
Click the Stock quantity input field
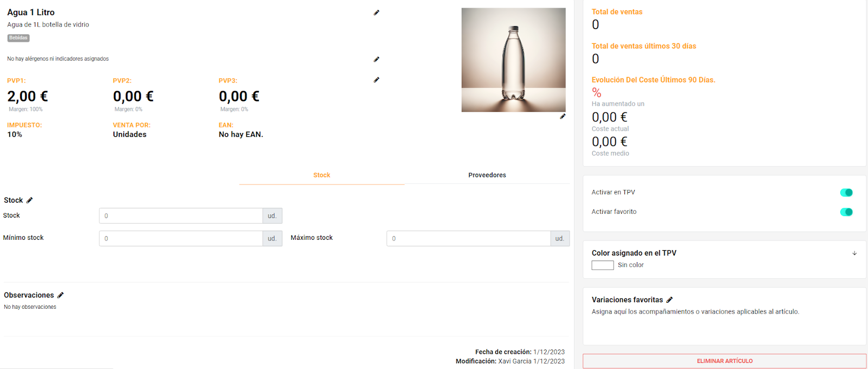coord(181,216)
